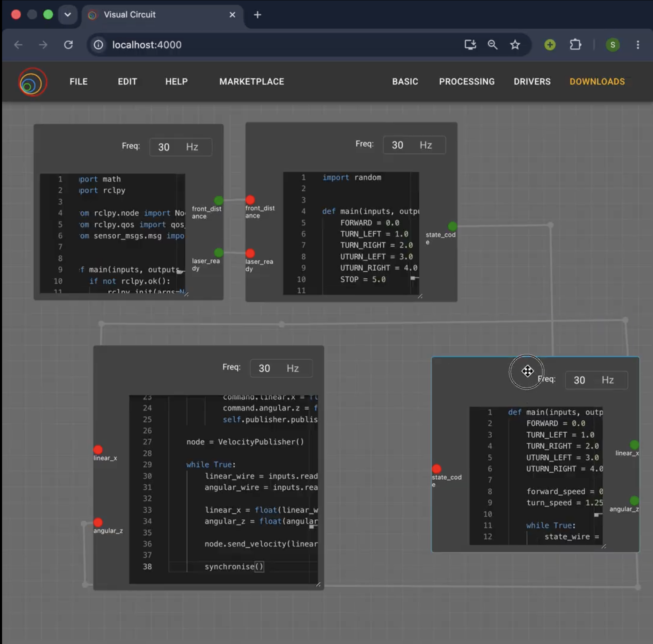
Task: Go back in browser history
Action: (18, 45)
